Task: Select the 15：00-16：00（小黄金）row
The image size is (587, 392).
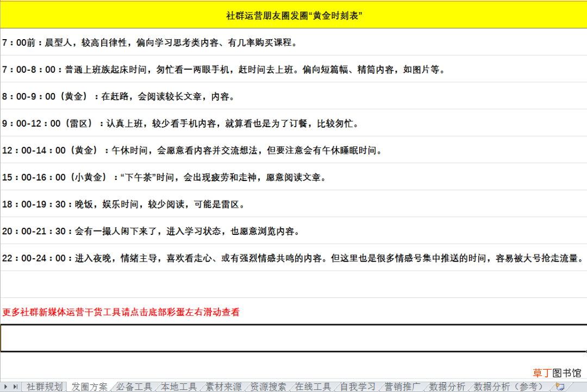Action: 293,177
